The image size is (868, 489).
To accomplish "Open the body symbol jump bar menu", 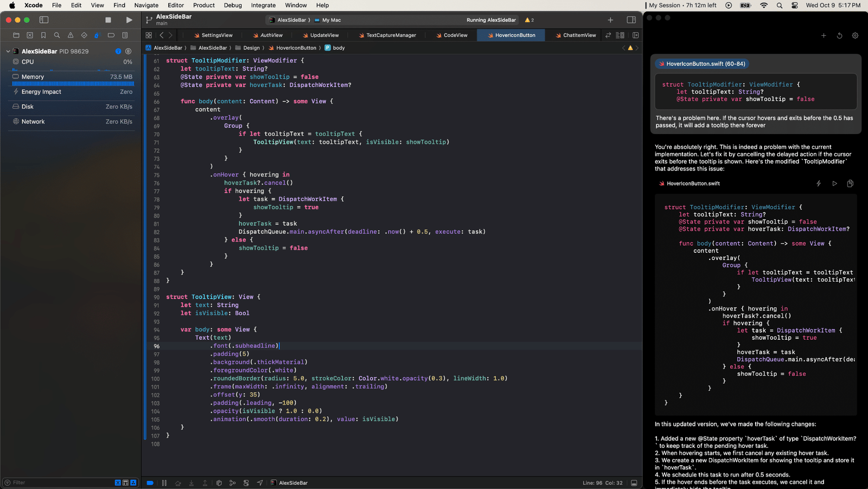I will (339, 48).
